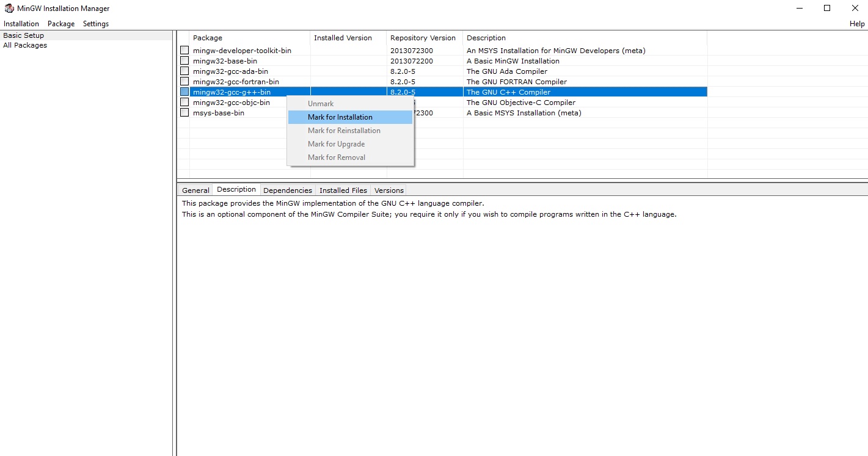Viewport: 868px width, 456px height.
Task: Tick checkbox for mingw32-base-bin
Action: [184, 60]
